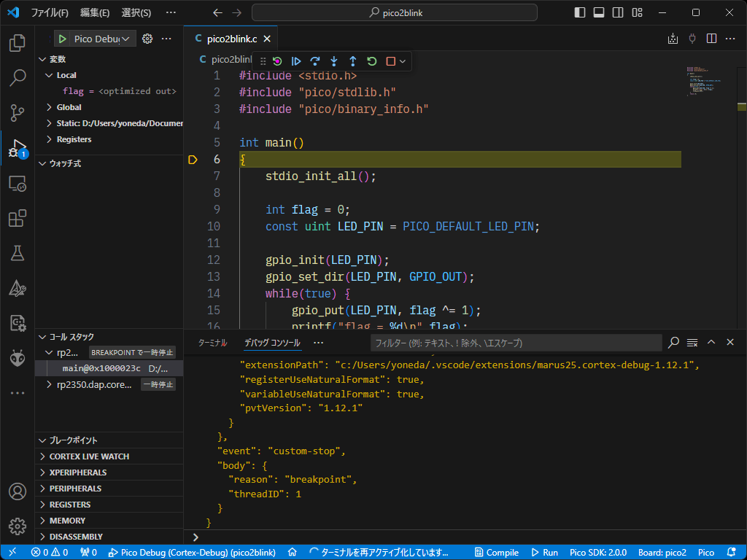This screenshot has width=747, height=560.
Task: Open the Testing flask view
Action: click(x=18, y=253)
